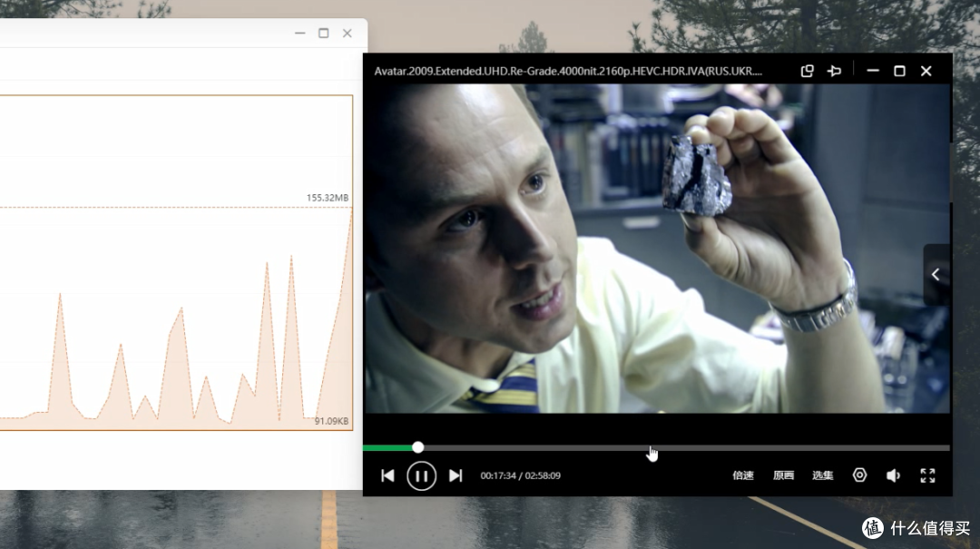Pin the player window on top
The width and height of the screenshot is (980, 549).
pyautogui.click(x=835, y=72)
